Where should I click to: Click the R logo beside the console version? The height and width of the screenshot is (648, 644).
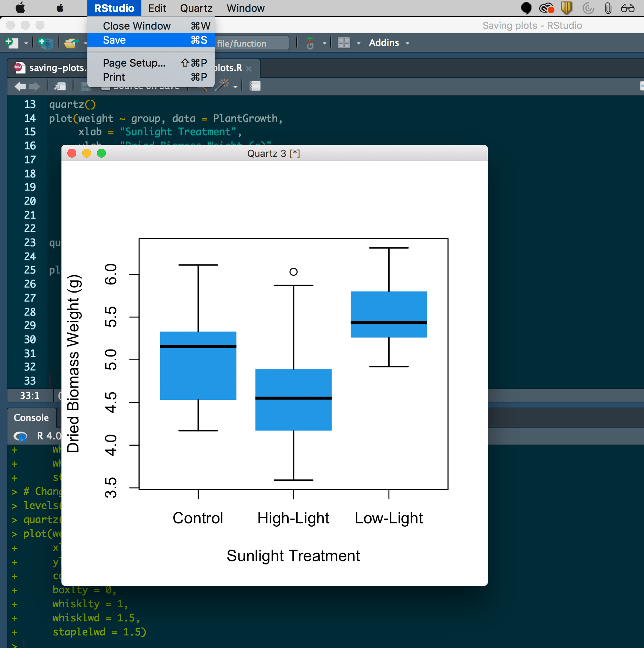coord(21,436)
